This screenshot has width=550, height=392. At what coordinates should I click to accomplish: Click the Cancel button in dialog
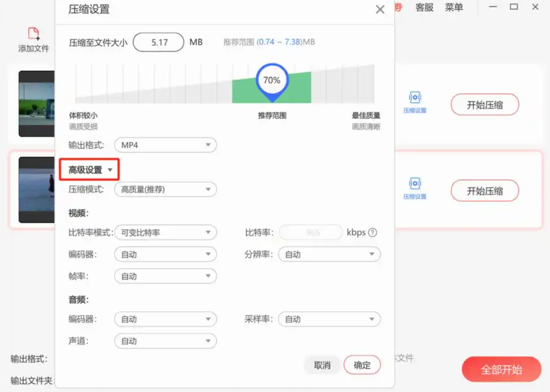pyautogui.click(x=322, y=365)
